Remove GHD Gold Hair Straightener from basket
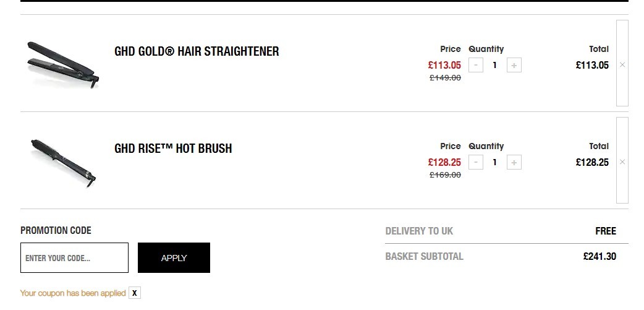The height and width of the screenshot is (310, 644). coord(622,63)
